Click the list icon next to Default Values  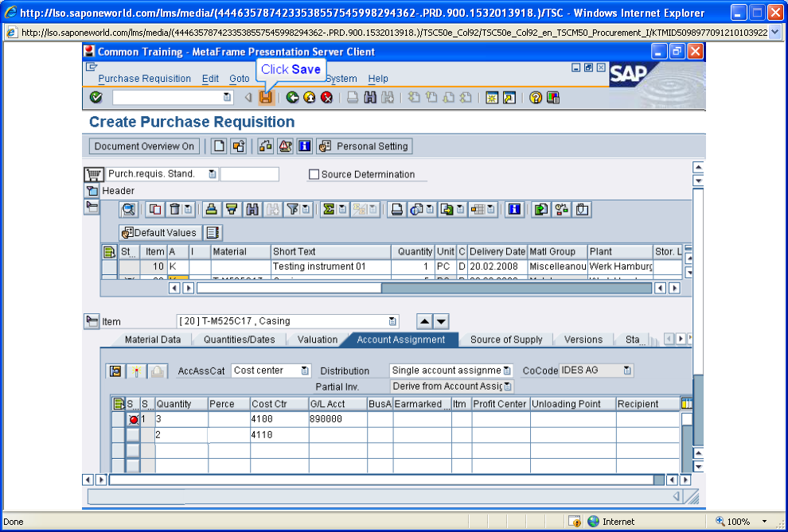[x=213, y=232]
